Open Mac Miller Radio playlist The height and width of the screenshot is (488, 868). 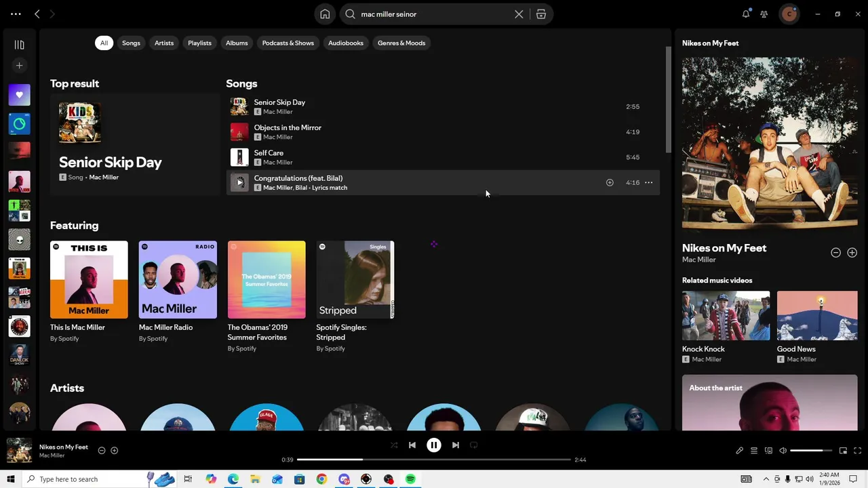pyautogui.click(x=178, y=296)
